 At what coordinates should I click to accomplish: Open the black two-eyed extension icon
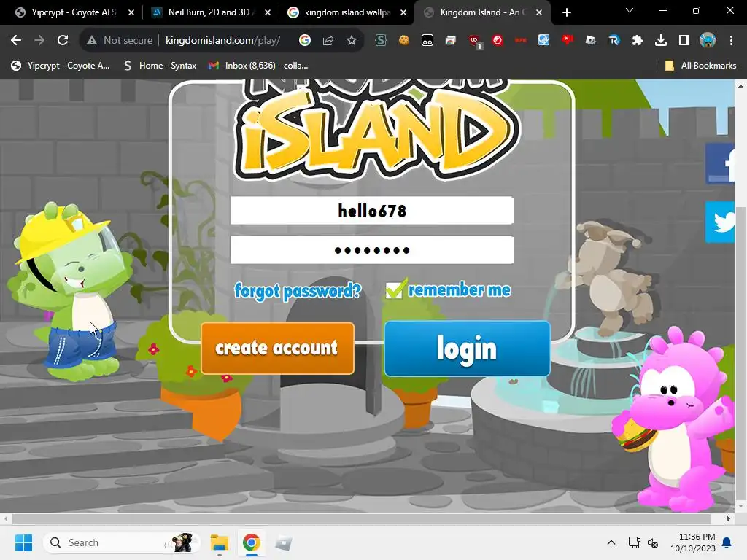(427, 41)
